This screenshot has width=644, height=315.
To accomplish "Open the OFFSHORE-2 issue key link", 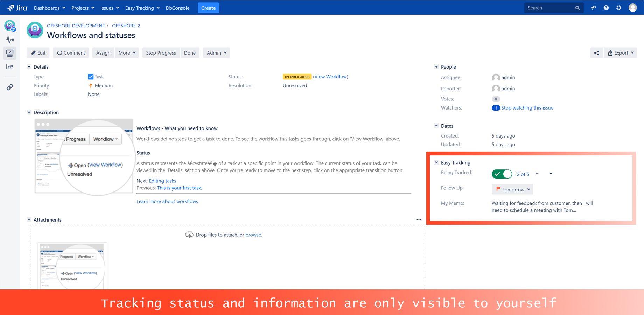I will coord(126,26).
